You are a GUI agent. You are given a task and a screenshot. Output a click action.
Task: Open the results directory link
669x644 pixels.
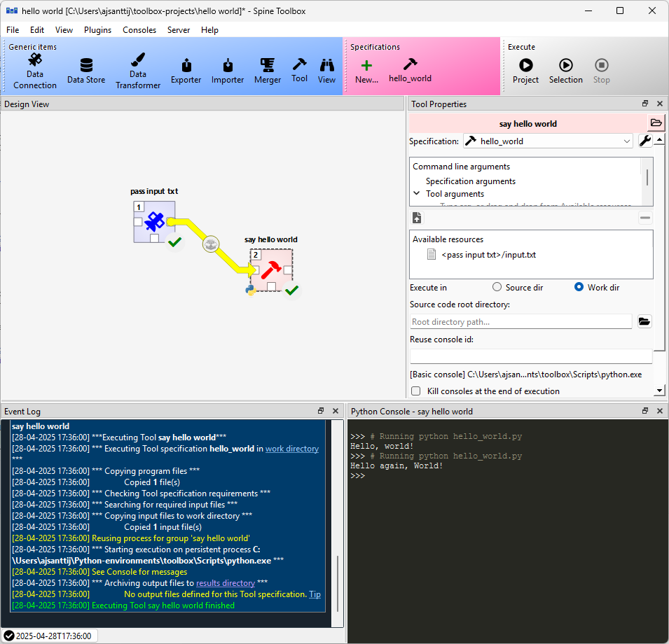click(226, 582)
